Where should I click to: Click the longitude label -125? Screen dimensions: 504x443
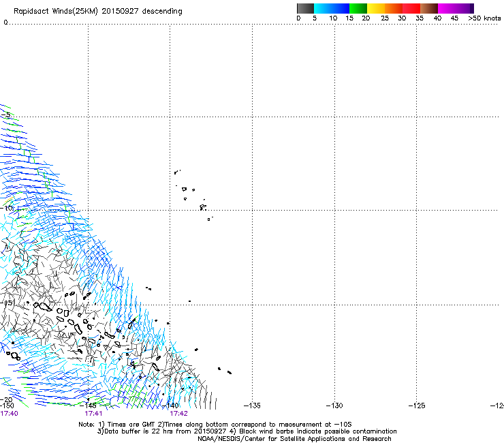(x=417, y=406)
